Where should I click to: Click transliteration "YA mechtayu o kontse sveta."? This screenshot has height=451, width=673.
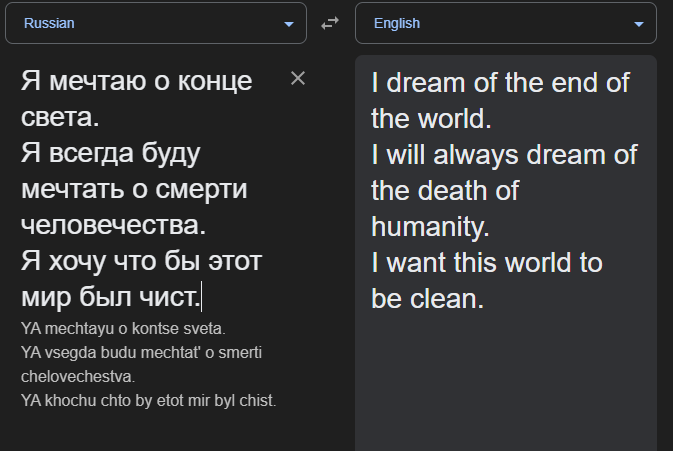point(123,328)
